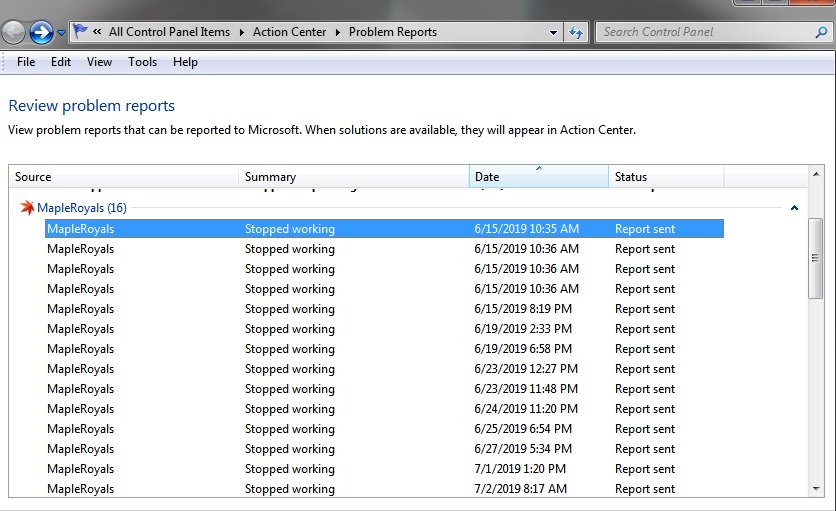Image resolution: width=836 pixels, height=511 pixels.
Task: Click the Action Center flag icon in address bar
Action: [x=80, y=31]
